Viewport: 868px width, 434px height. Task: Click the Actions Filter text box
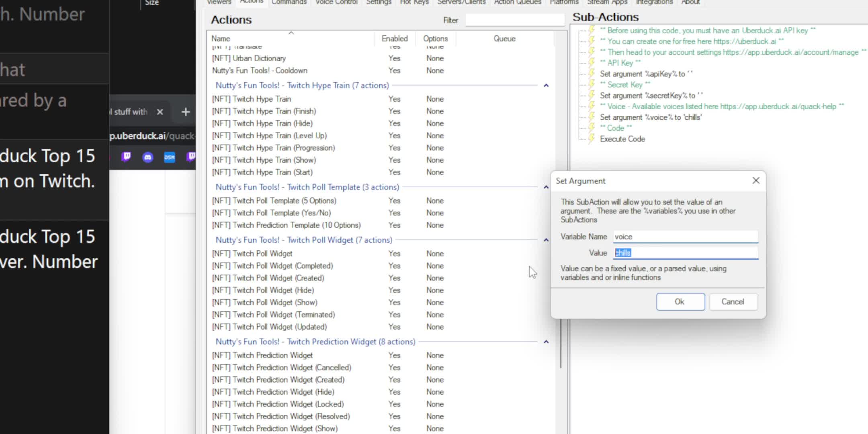click(514, 20)
